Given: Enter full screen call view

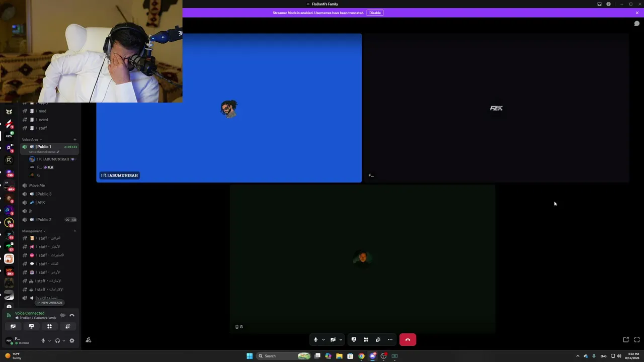Looking at the screenshot, I should 637,340.
